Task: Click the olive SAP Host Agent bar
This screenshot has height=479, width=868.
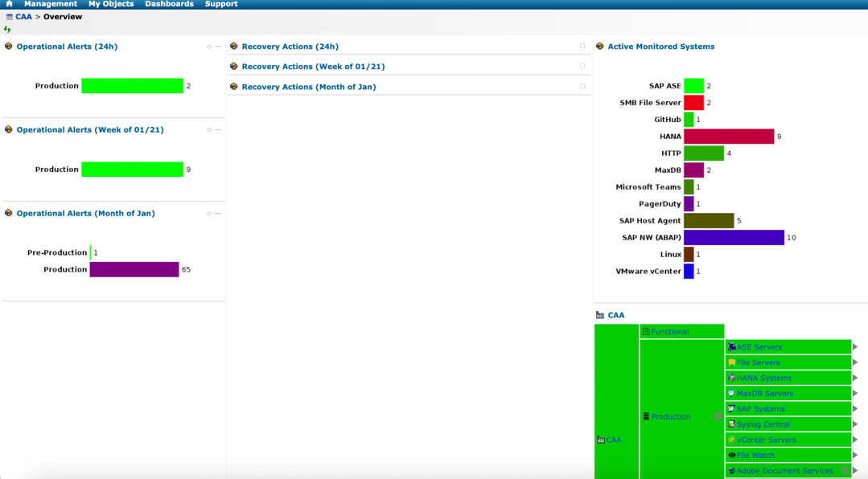Action: click(x=710, y=221)
